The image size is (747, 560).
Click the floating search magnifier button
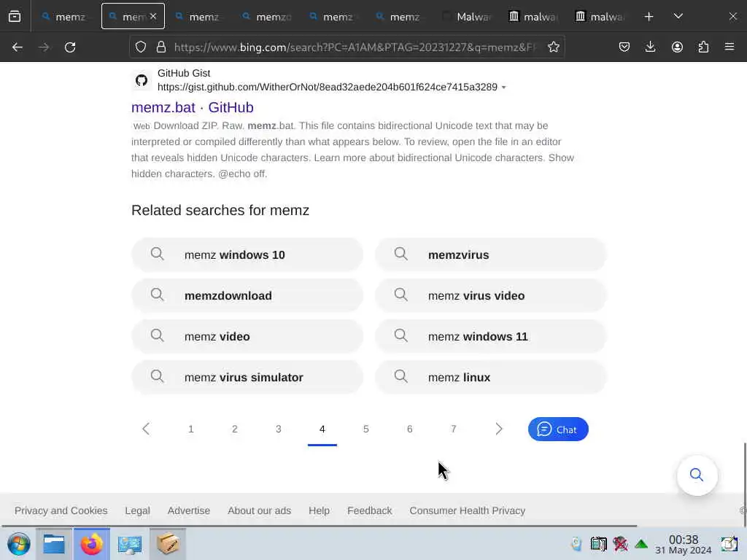click(x=697, y=475)
